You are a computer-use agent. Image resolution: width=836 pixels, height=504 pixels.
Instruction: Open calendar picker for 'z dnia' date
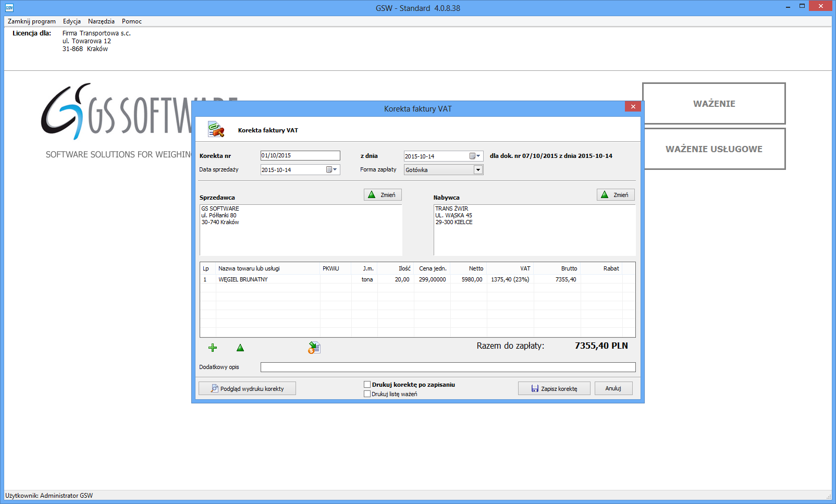[x=475, y=156]
